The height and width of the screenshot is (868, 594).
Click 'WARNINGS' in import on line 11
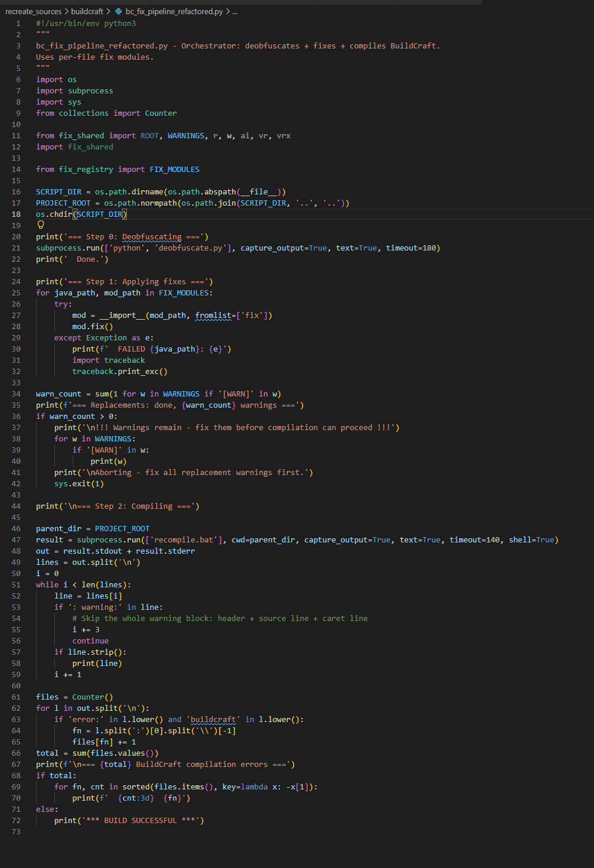click(x=186, y=136)
